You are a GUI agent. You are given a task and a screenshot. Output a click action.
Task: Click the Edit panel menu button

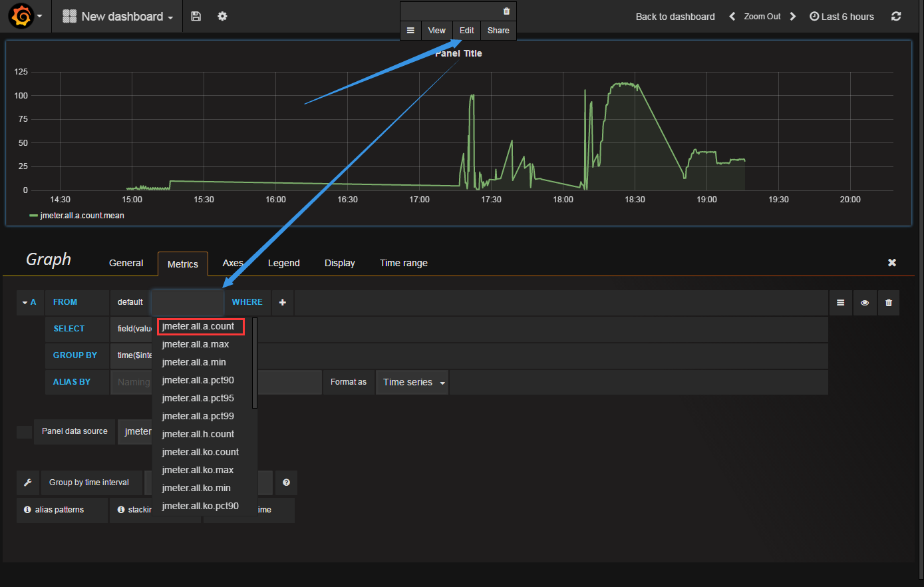click(466, 31)
